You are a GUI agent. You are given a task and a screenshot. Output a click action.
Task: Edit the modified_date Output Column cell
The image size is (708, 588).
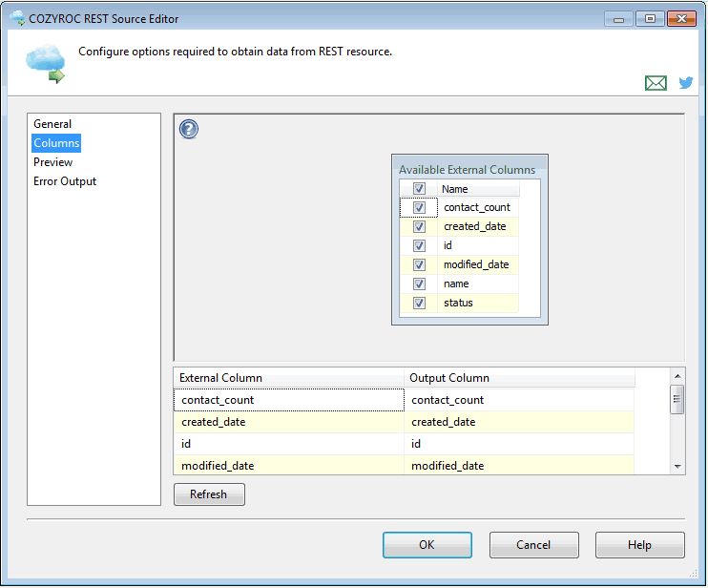519,465
